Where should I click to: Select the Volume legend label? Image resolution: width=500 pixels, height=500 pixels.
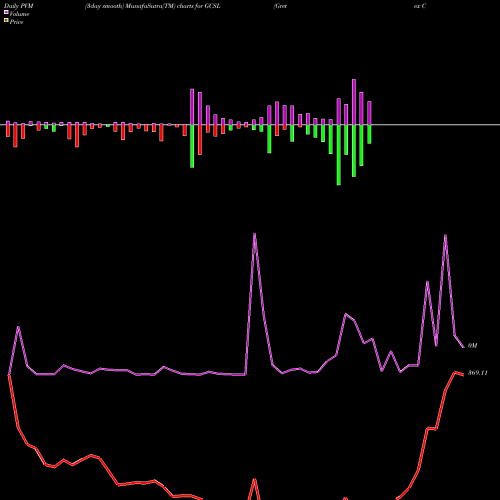(x=19, y=14)
